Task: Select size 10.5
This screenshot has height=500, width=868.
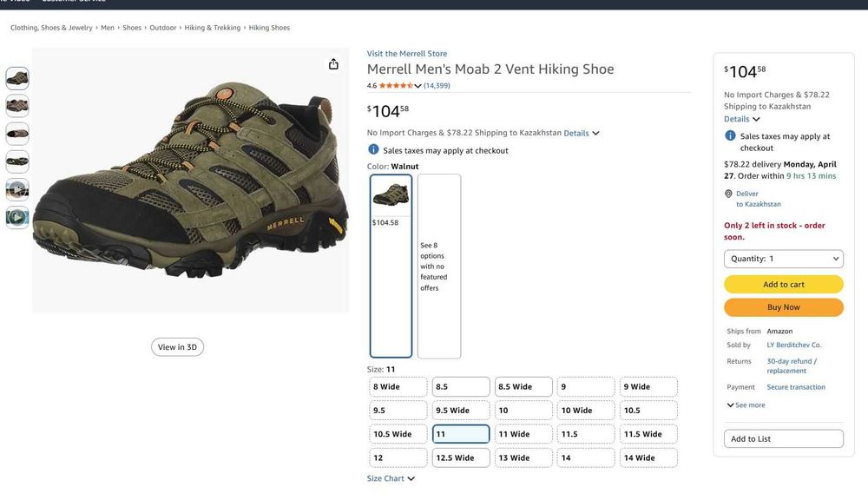Action: (648, 411)
